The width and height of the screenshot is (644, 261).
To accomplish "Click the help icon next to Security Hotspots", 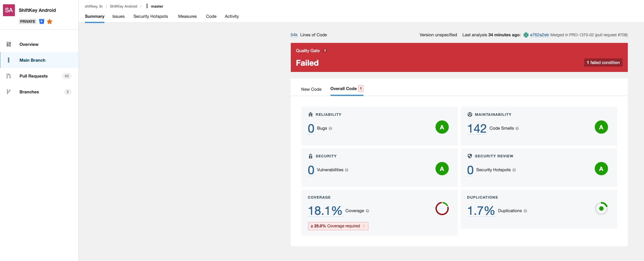I will pos(514,170).
